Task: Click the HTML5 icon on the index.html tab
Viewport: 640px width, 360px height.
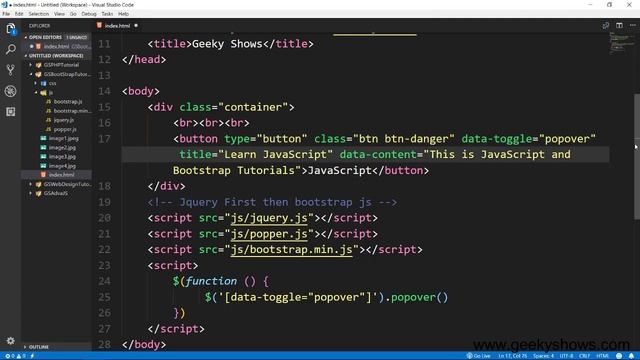Action: pyautogui.click(x=99, y=25)
